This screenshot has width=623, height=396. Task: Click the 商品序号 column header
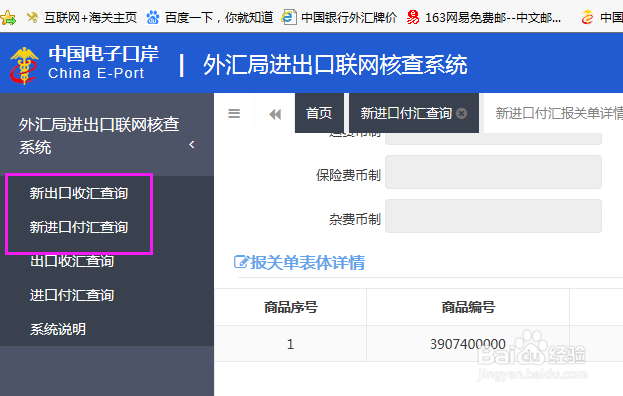pyautogui.click(x=290, y=307)
